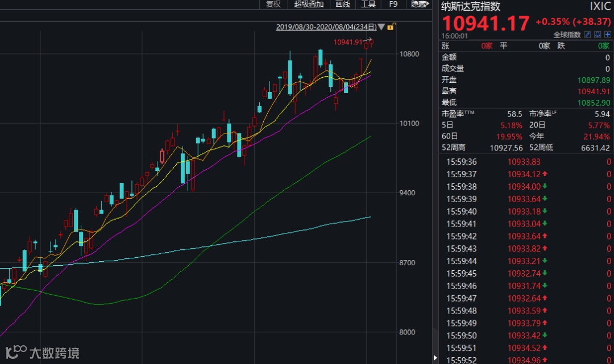Click the 最低 value 10852.90
614x364 pixels.
(x=594, y=102)
